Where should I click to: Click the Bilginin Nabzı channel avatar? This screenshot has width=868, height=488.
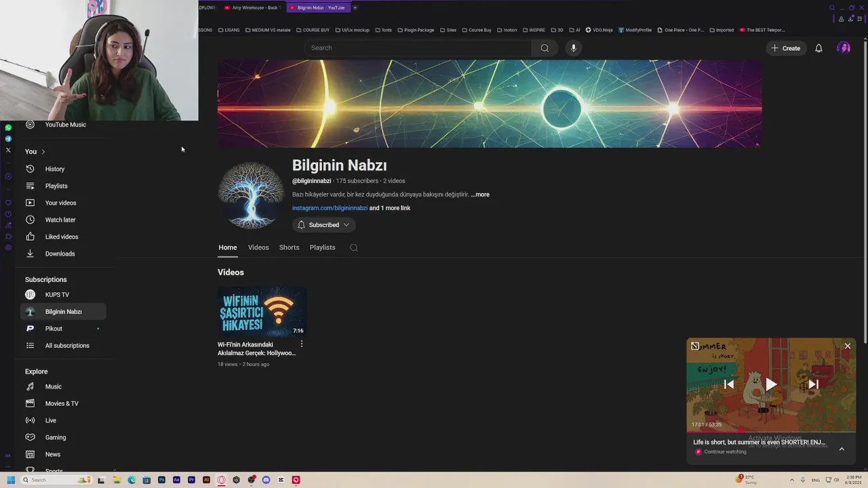250,196
